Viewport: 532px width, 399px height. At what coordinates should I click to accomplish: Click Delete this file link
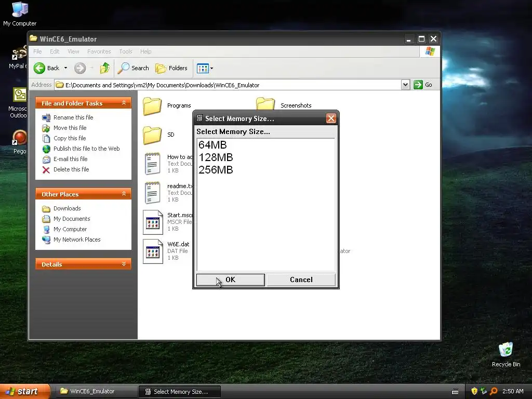tap(71, 169)
